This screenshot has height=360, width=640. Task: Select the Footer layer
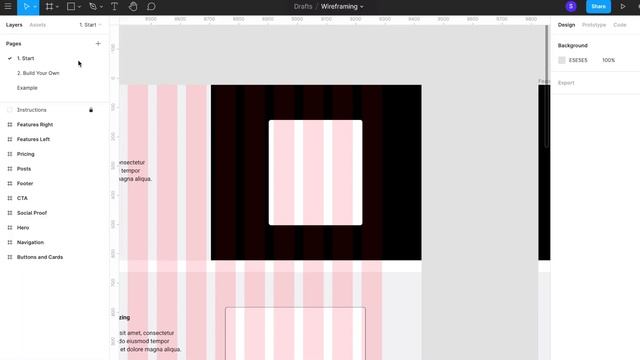25,183
